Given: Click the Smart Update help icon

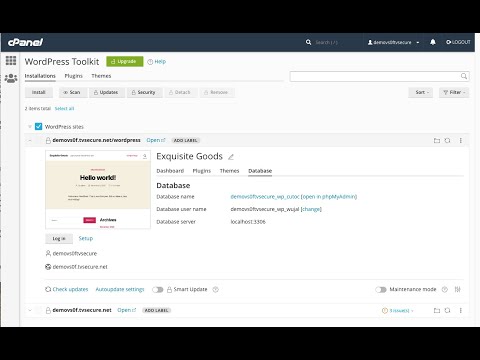Looking at the screenshot, I should (216, 289).
